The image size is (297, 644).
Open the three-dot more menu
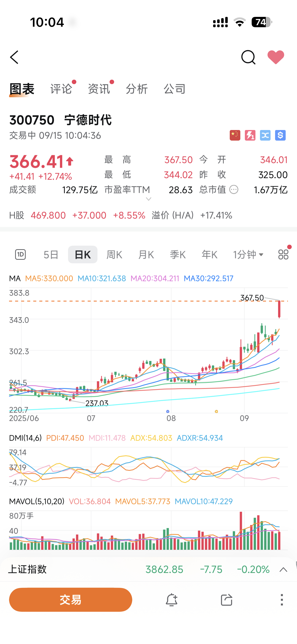[x=282, y=600]
